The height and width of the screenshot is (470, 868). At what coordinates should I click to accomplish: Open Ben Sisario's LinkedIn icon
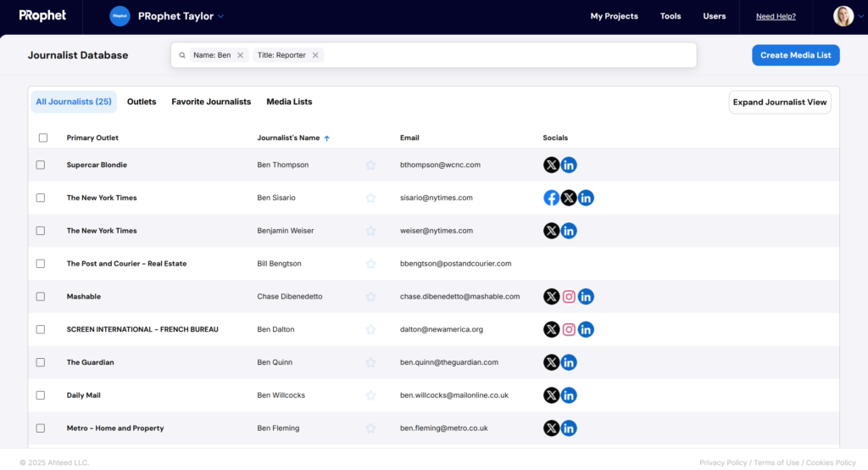(586, 198)
